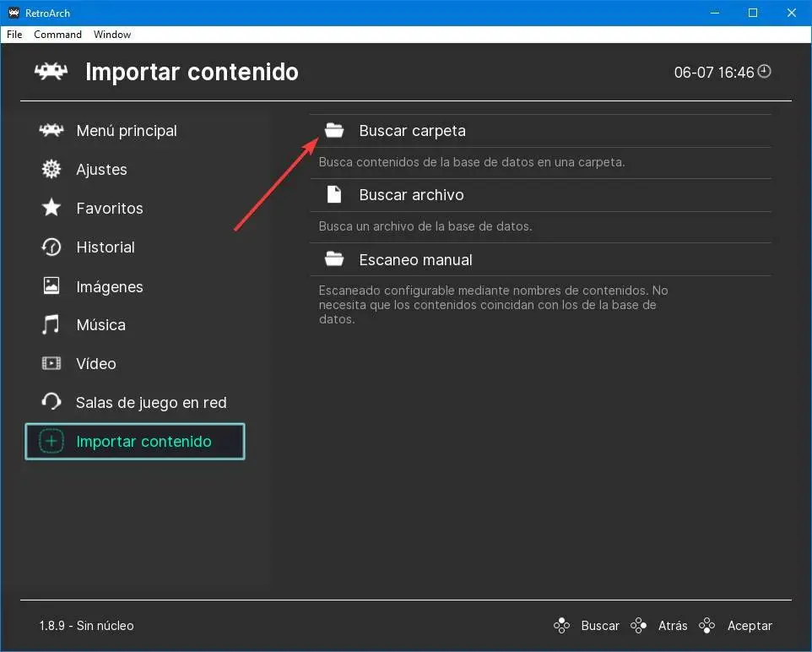Screen dimensions: 812x652
Task: Click the RetroArch invader logo in header
Action: (x=51, y=72)
